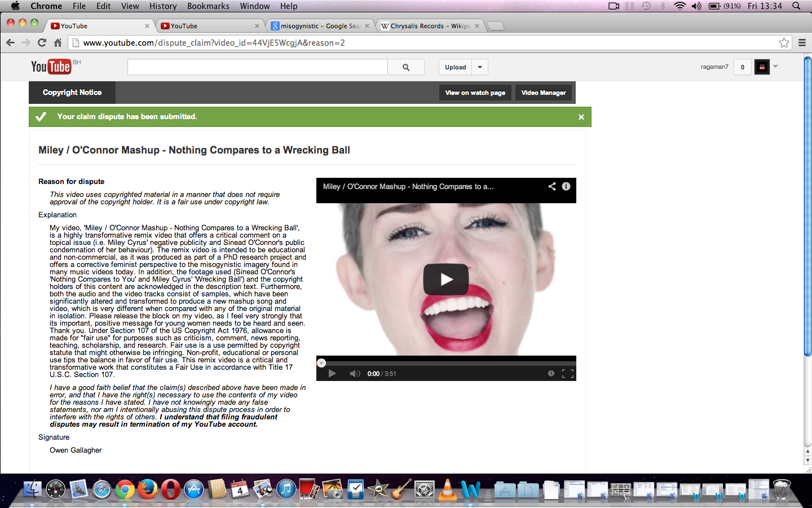812x508 pixels.
Task: Select the Copyright Notice tab
Action: (x=72, y=93)
